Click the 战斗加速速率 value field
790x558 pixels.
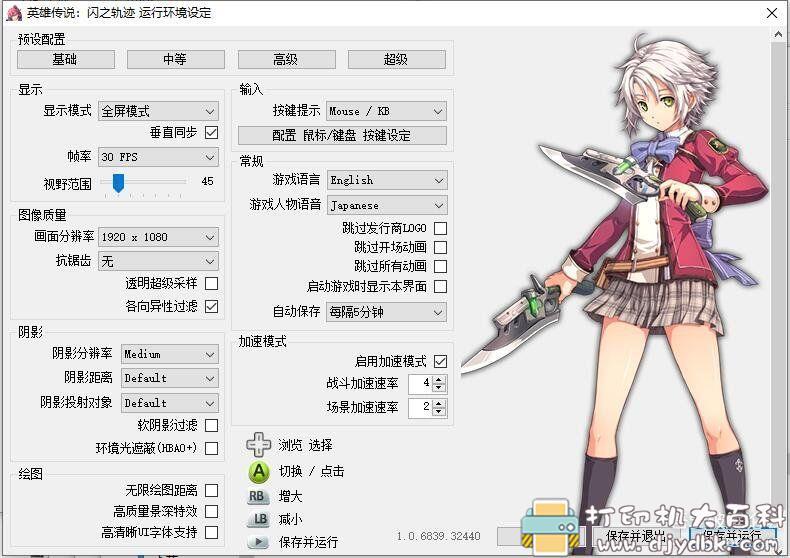pos(421,384)
